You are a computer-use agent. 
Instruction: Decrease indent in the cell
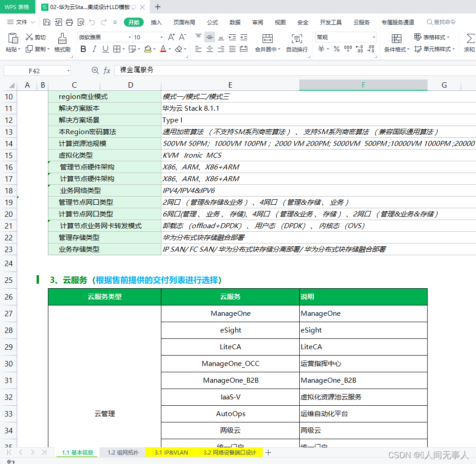(x=232, y=37)
